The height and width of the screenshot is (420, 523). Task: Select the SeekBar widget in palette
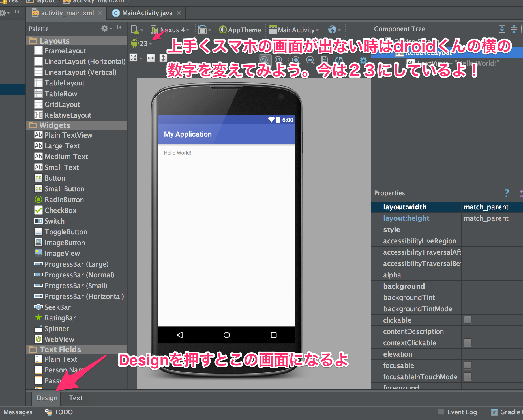point(53,307)
